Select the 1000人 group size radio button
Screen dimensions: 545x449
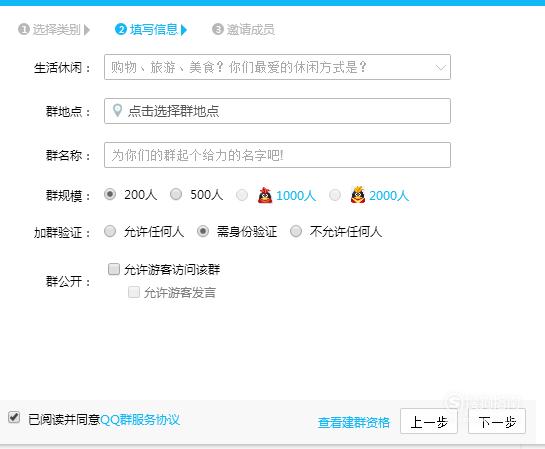click(242, 195)
